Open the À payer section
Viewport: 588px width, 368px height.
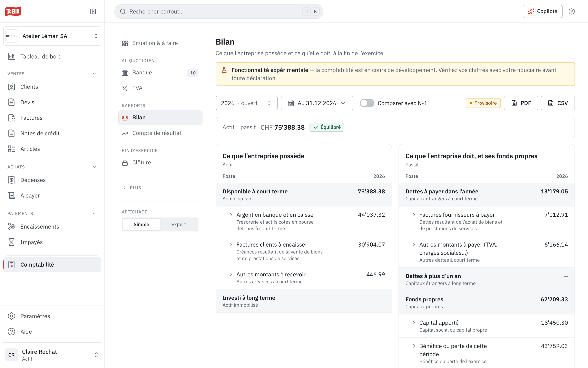52,195
